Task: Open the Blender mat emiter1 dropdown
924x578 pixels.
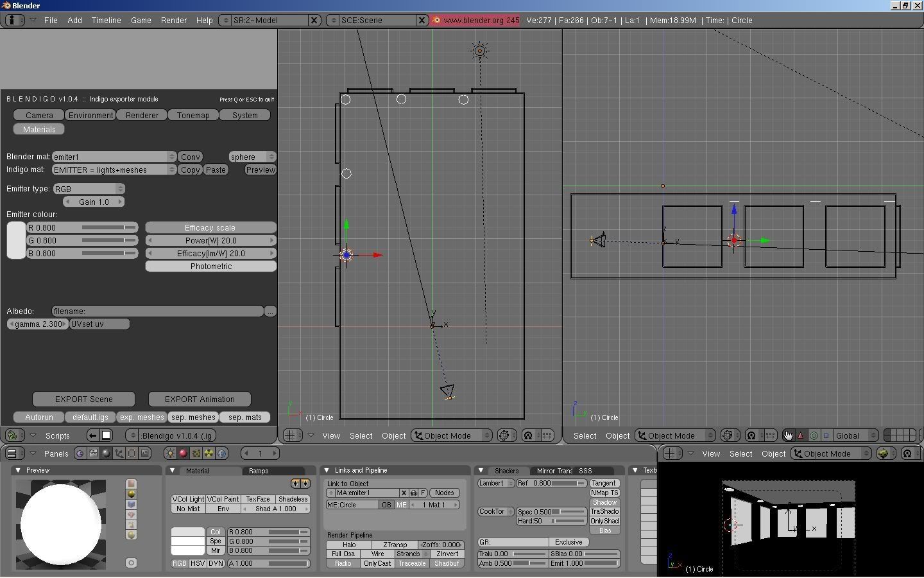Action: point(114,157)
